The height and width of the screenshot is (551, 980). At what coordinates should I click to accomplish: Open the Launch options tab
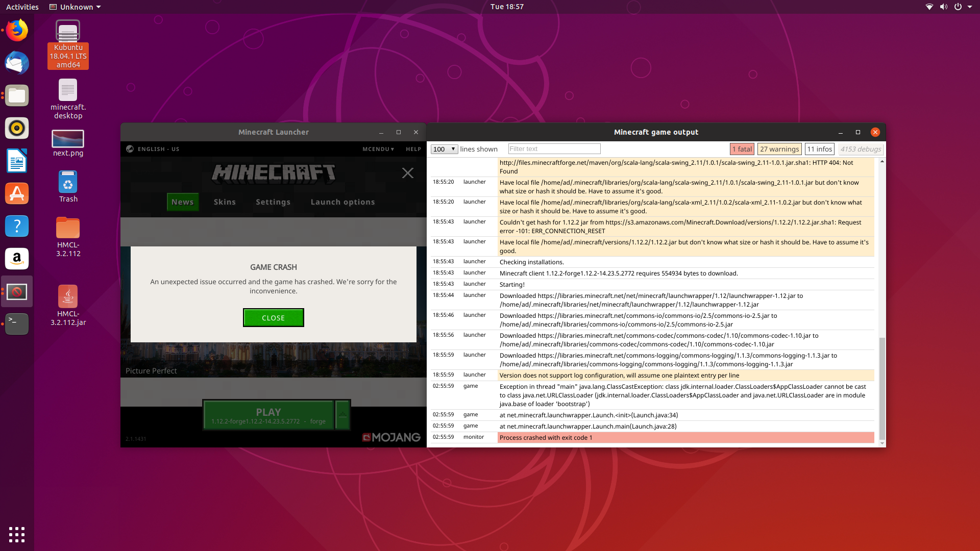tap(342, 202)
